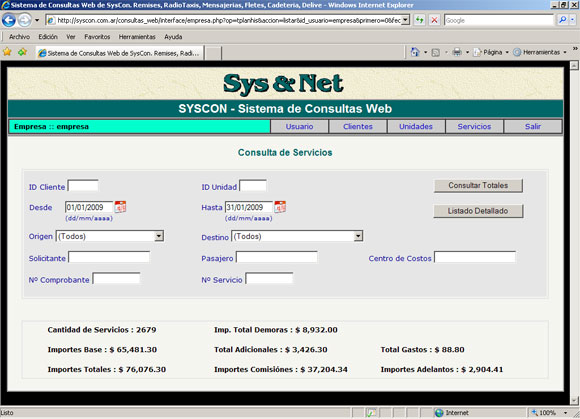The height and width of the screenshot is (419, 580).
Task: Click Internet Explorer icon in title bar
Action: 5,5
